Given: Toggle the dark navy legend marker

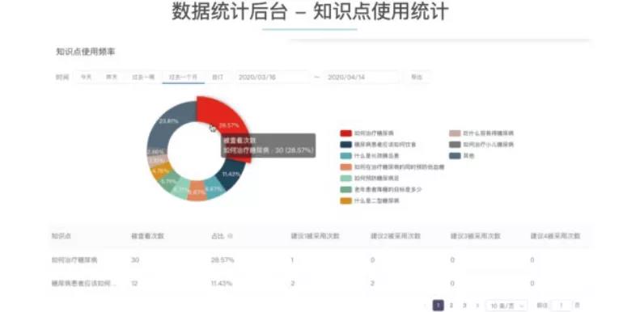Looking at the screenshot, I should coord(345,145).
